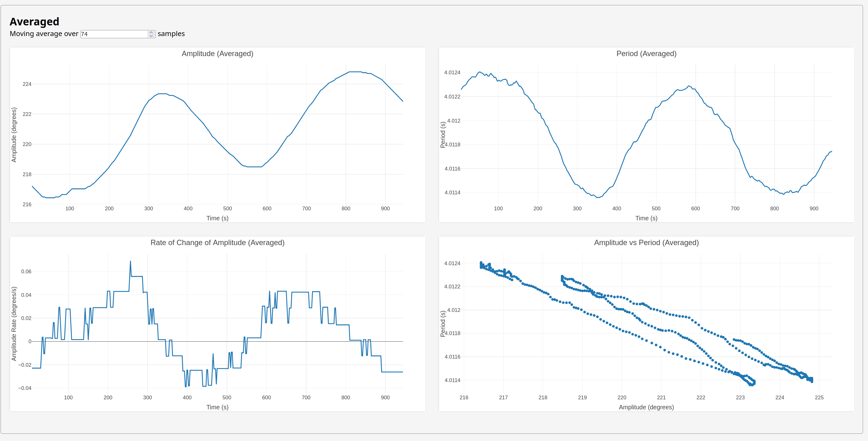Click the Period chart's Time (s) axis label
This screenshot has width=868, height=441.
[x=646, y=218]
